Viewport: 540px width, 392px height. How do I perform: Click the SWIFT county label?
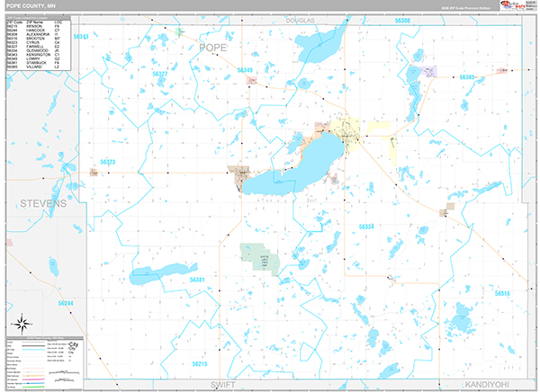click(222, 385)
